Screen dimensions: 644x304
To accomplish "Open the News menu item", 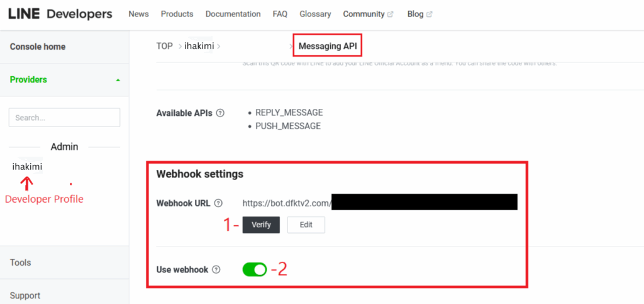I will click(138, 14).
